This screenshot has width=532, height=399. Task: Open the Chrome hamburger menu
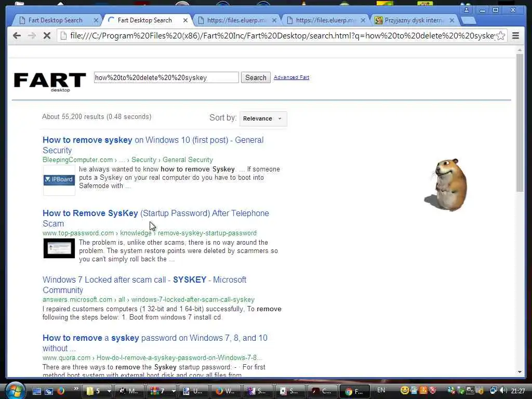(x=515, y=36)
